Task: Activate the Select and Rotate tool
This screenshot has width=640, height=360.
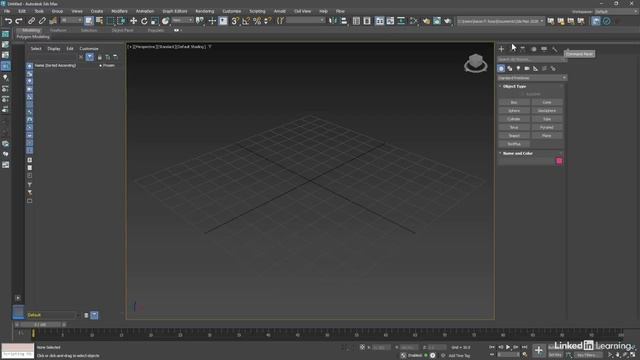Action: tap(144, 21)
